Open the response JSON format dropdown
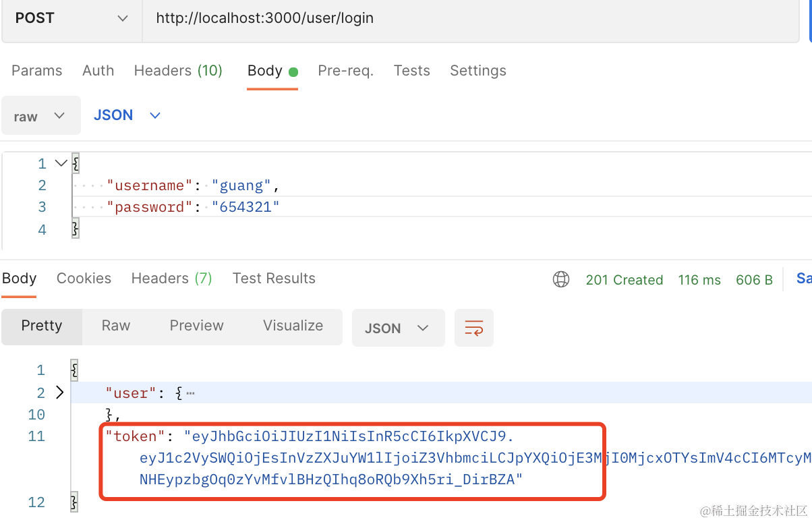 click(x=397, y=328)
